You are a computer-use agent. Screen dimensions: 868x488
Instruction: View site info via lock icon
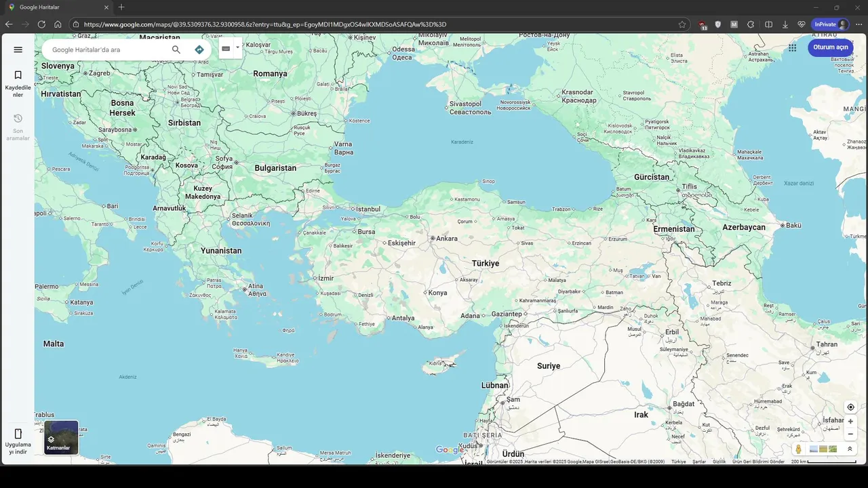pyautogui.click(x=76, y=24)
